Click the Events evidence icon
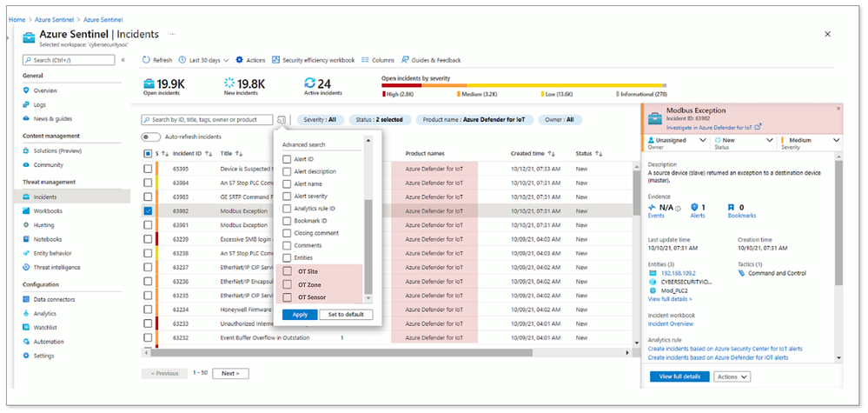The width and height of the screenshot is (868, 413). [653, 207]
